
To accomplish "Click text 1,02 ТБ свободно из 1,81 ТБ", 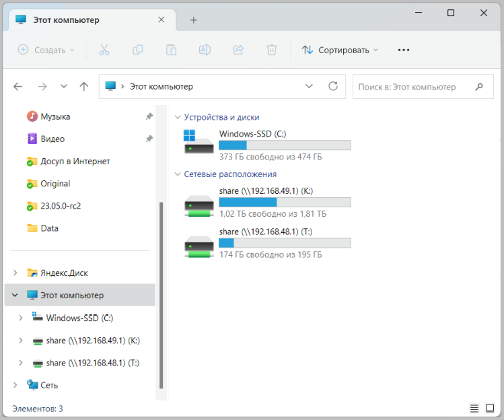I will point(273,213).
